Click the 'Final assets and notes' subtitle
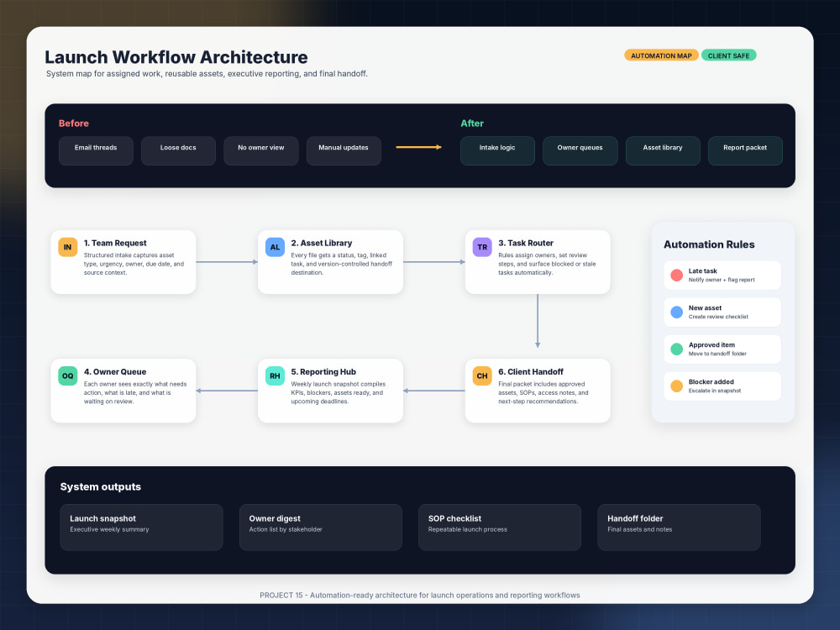This screenshot has height=630, width=840. [639, 529]
